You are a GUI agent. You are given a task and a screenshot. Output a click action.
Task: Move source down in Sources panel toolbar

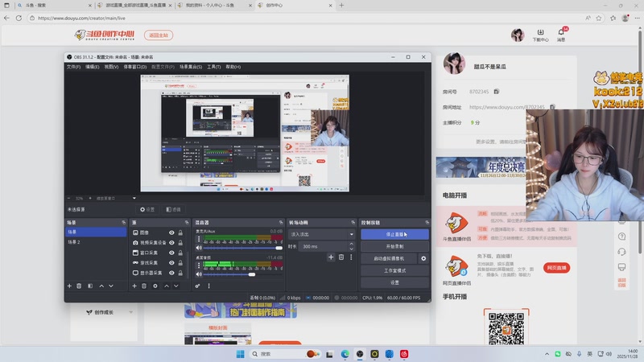point(175,286)
